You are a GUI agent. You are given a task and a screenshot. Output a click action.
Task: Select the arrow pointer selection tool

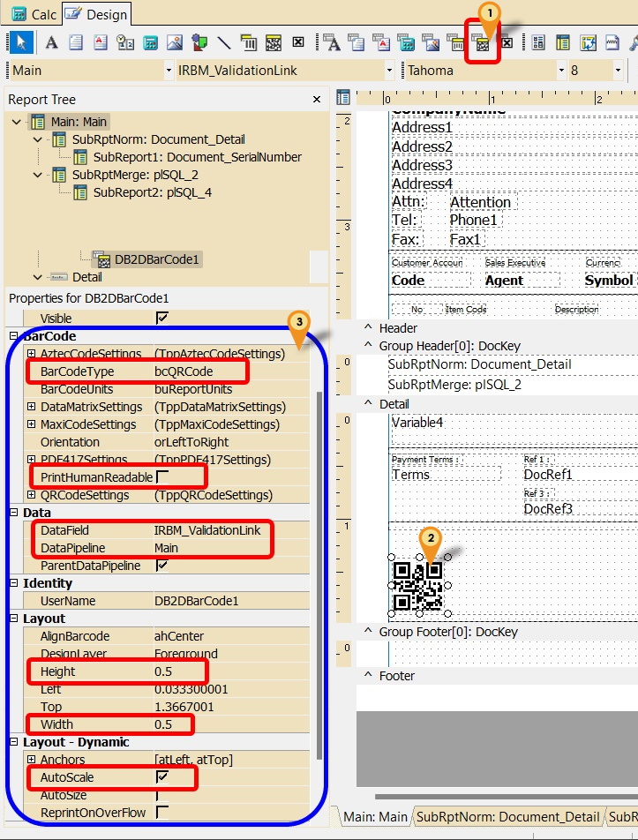click(22, 41)
